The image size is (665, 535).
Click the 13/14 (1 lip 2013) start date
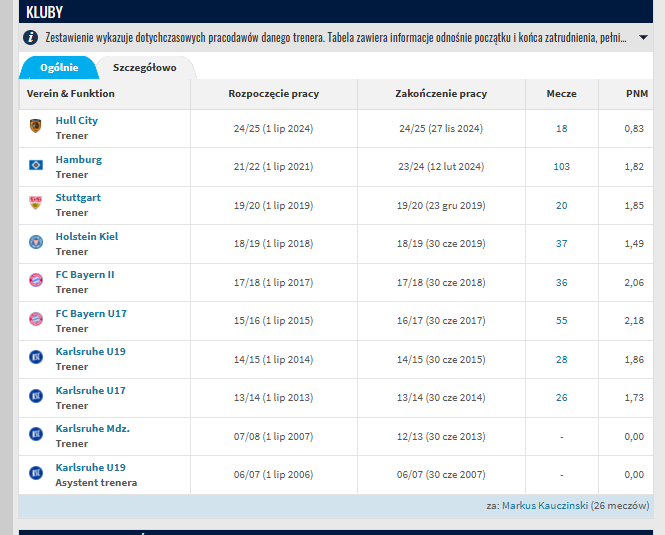tap(274, 398)
